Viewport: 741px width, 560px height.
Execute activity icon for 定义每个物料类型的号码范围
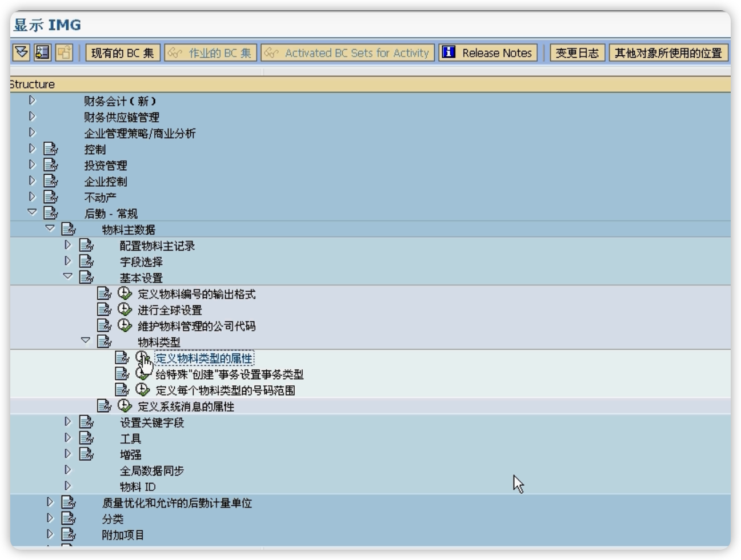tap(142, 390)
